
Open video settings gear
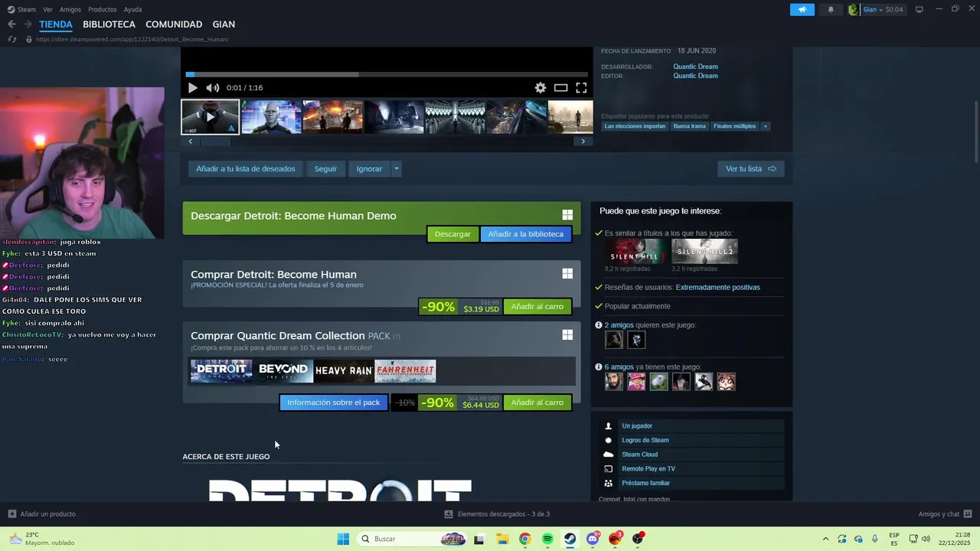tap(541, 87)
